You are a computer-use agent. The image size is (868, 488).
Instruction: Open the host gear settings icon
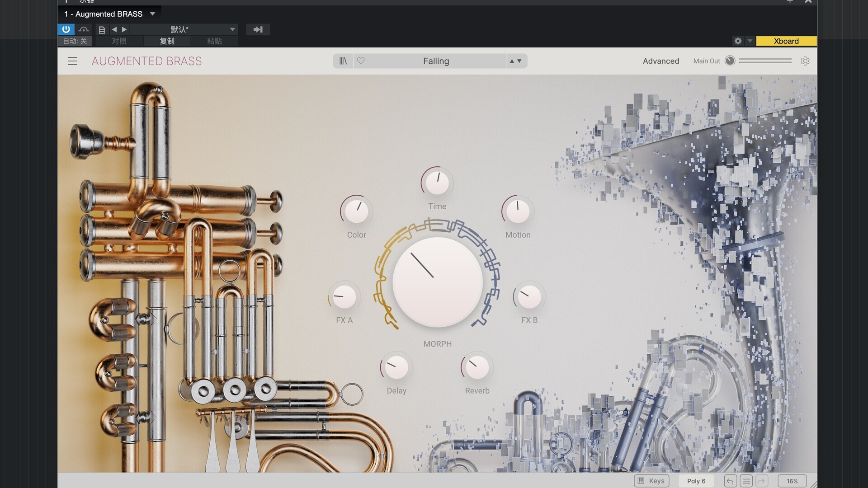coord(738,41)
